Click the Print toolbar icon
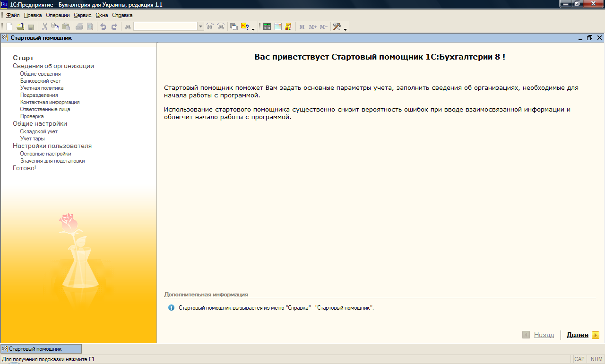 (x=79, y=26)
